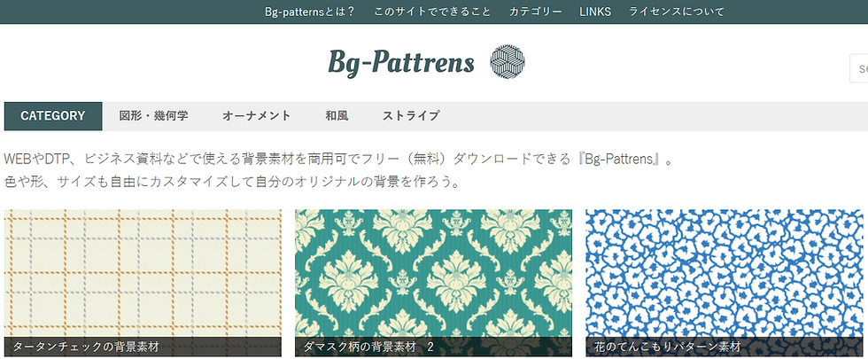This screenshot has height=359, width=868.
Task: Focus the search field at right edge
Action: (x=858, y=69)
